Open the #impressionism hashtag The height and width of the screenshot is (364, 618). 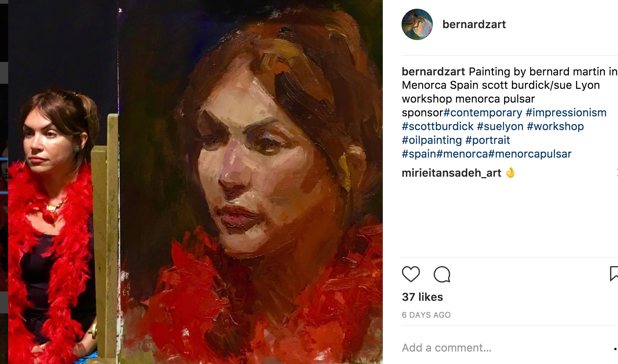click(566, 113)
